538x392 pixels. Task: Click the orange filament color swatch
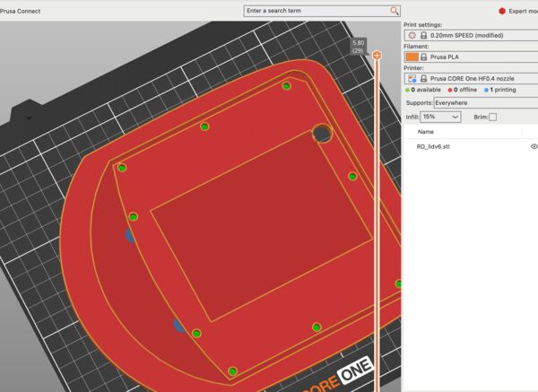coord(412,57)
